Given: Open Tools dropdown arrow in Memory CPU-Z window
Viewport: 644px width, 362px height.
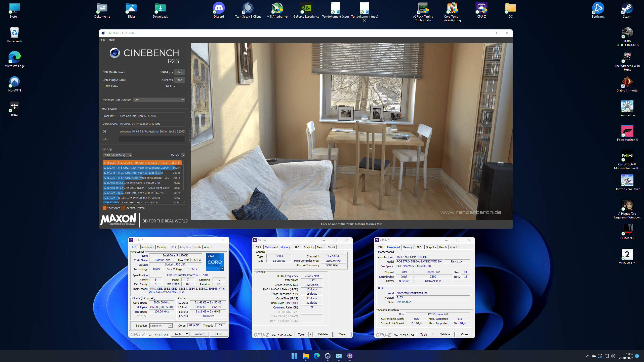Looking at the screenshot, I should click(310, 334).
